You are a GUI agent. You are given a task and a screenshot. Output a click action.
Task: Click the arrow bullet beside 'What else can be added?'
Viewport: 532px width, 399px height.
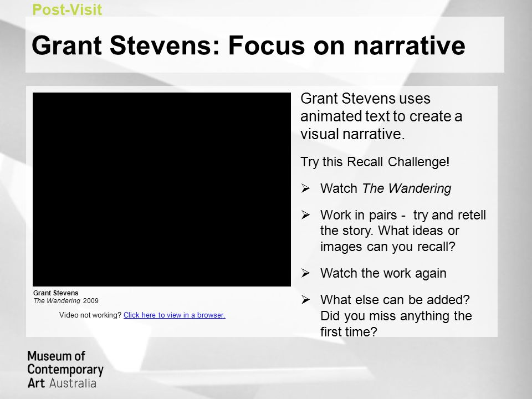[305, 300]
